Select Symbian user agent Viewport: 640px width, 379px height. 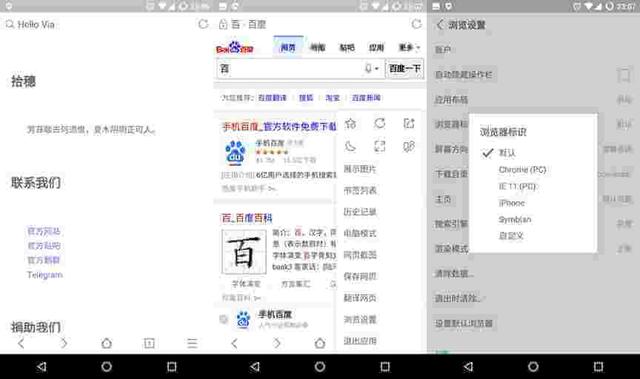point(515,219)
